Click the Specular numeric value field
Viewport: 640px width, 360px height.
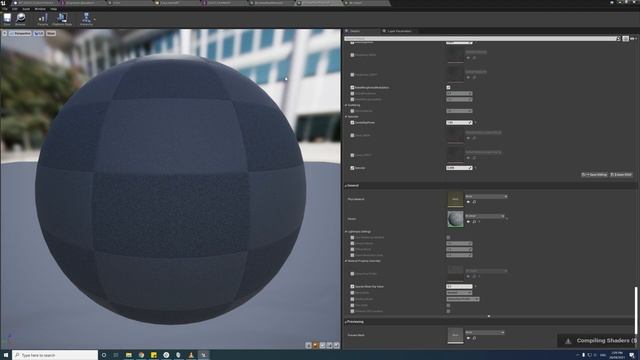[459, 168]
